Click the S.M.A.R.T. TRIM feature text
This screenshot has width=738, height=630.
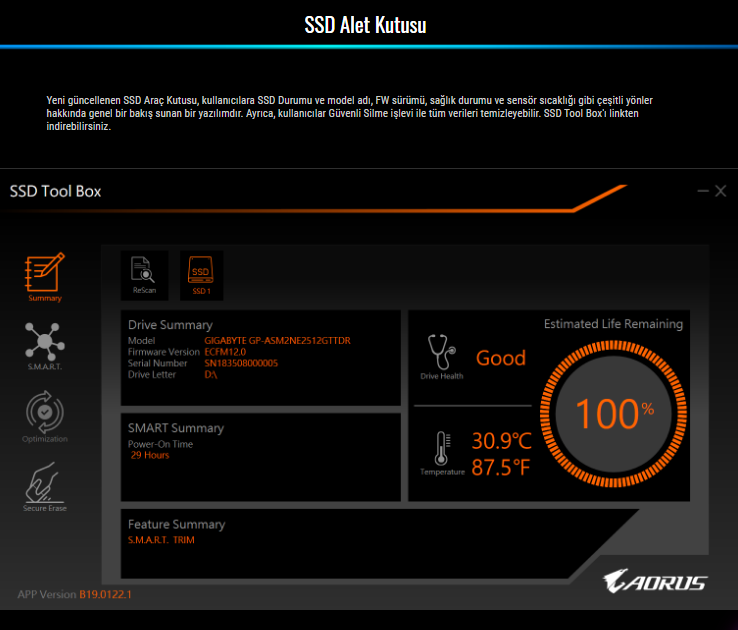(161, 540)
